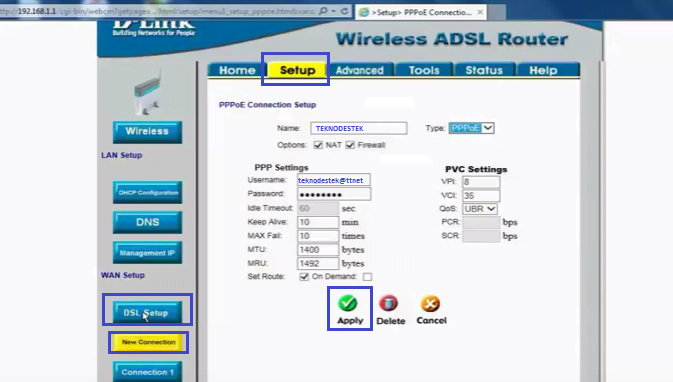
Task: Open Management IP in sidebar
Action: point(147,253)
